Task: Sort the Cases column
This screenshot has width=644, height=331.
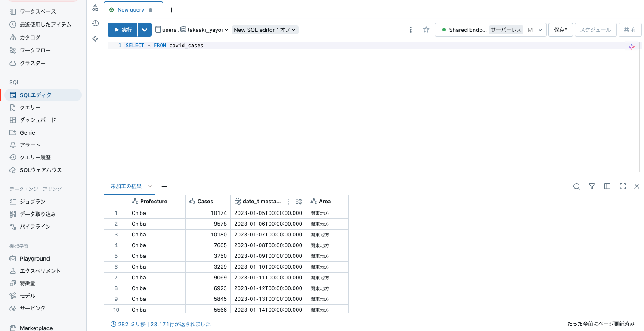Action: pos(206,201)
